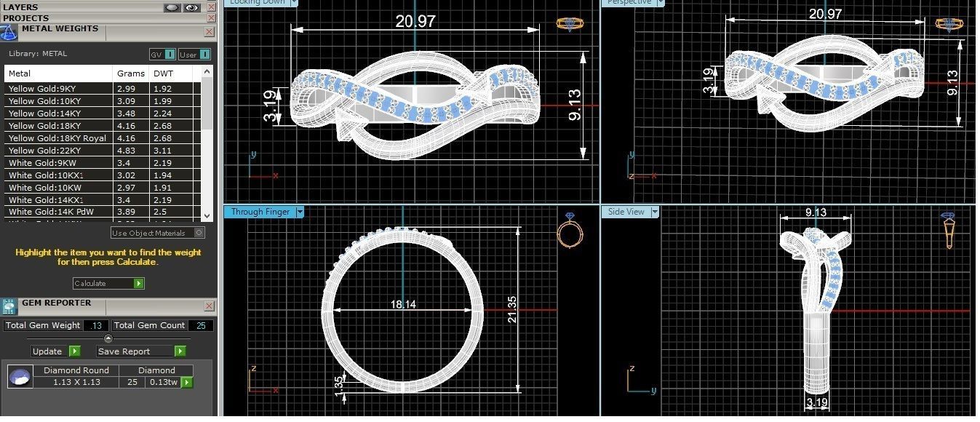Screen dimensions: 980x422
Task: Click the 4.83 grams cell
Action: (x=130, y=151)
